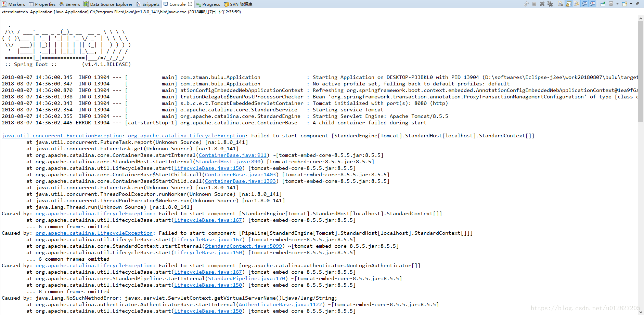Image resolution: width=644 pixels, height=315 pixels.
Task: Click 'A child container failed during start'
Action: point(370,123)
